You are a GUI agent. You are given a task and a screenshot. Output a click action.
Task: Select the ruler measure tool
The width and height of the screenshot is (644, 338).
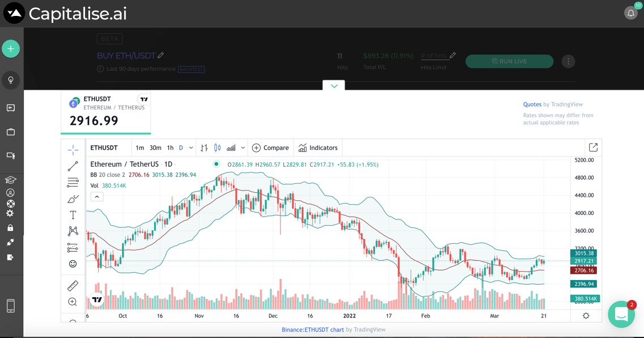73,286
